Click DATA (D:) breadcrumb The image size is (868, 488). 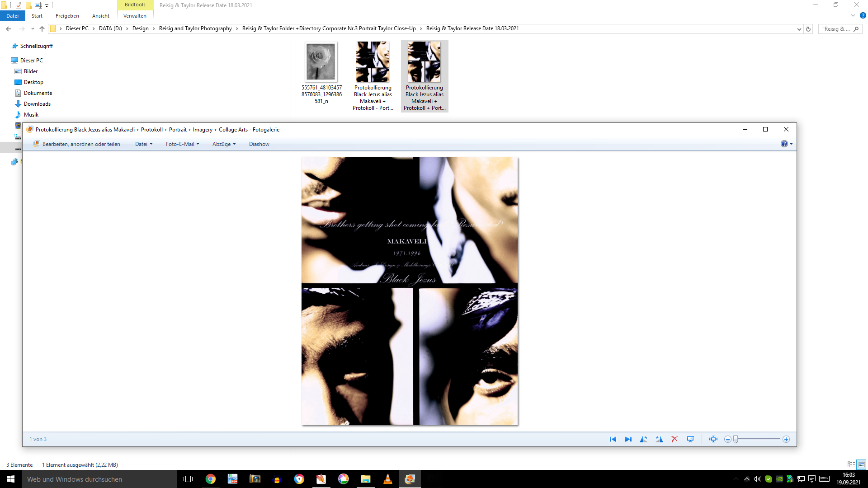point(110,28)
